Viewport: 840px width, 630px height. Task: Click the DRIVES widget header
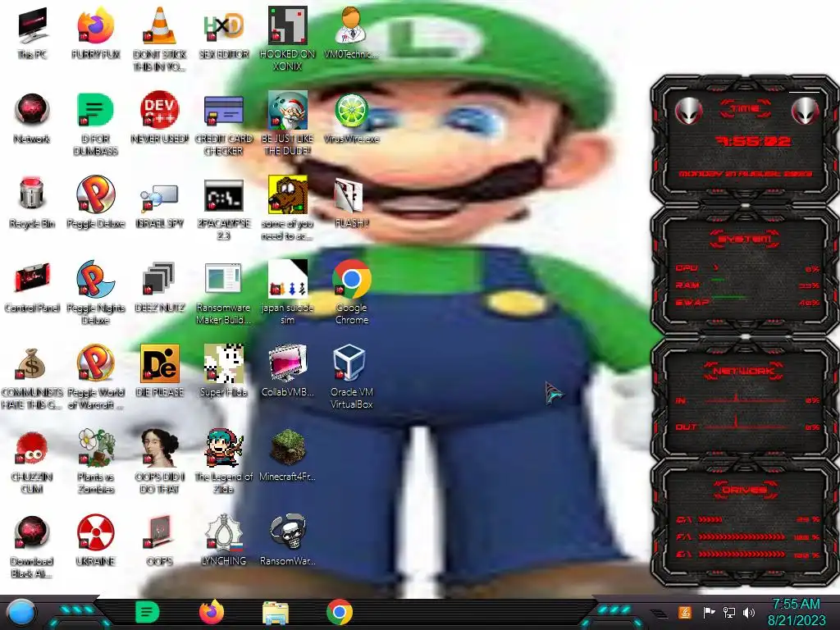[x=744, y=490]
